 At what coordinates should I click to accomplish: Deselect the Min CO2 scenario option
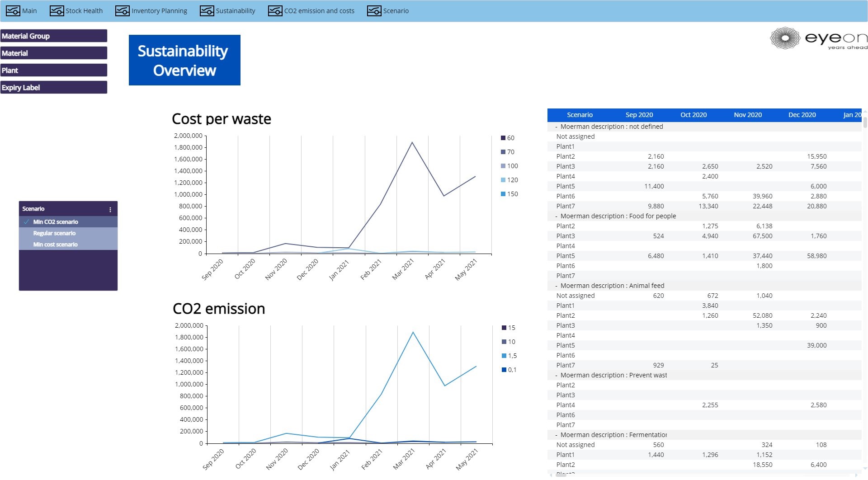(x=55, y=222)
